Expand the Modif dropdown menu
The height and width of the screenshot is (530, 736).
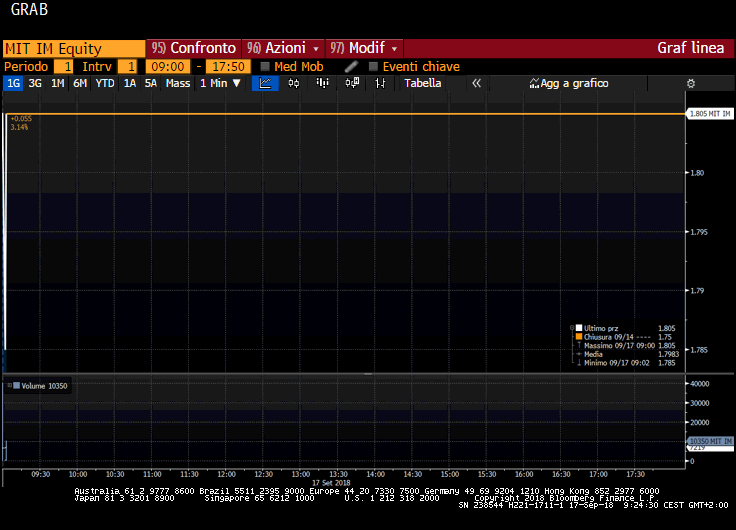coord(364,48)
